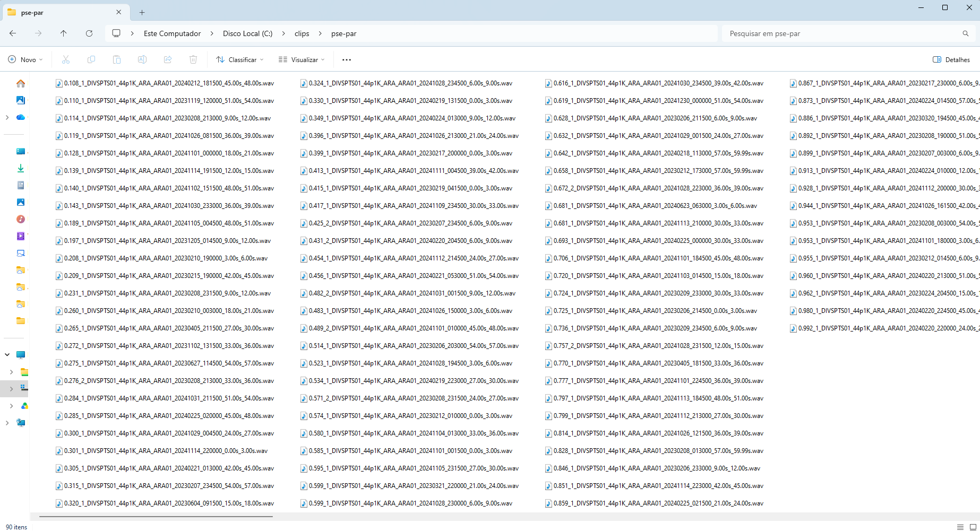The width and height of the screenshot is (980, 532).
Task: Navigate to Este Computador breadcrumb
Action: click(x=172, y=33)
